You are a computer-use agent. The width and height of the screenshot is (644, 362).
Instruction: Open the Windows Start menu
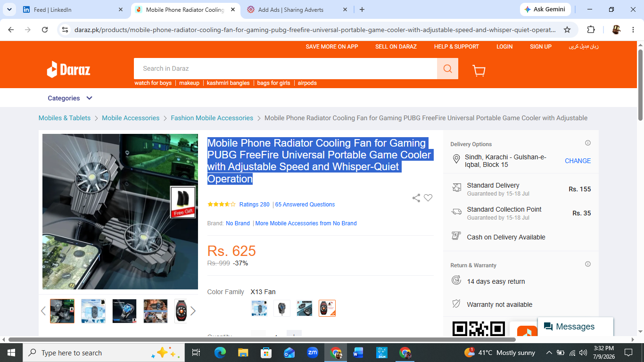(x=11, y=353)
